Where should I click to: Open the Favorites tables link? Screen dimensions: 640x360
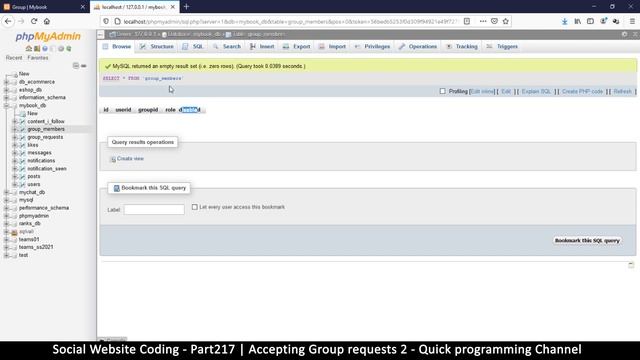(x=38, y=58)
